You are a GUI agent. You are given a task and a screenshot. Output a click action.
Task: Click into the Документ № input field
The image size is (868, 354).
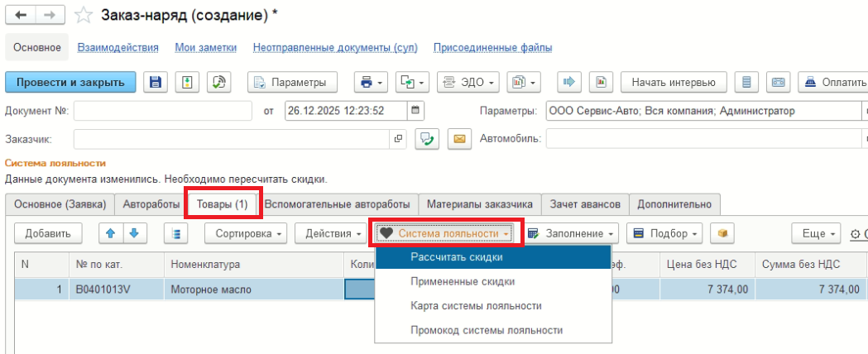[x=162, y=111]
